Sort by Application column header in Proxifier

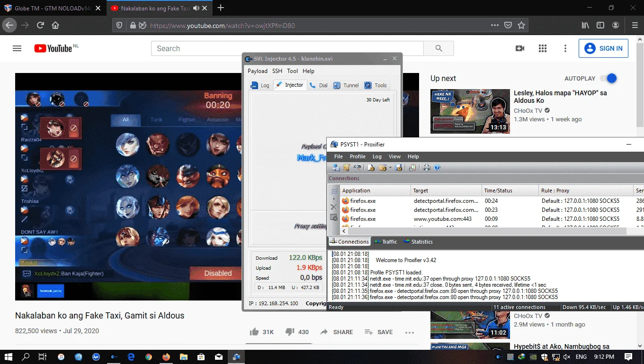[375, 191]
